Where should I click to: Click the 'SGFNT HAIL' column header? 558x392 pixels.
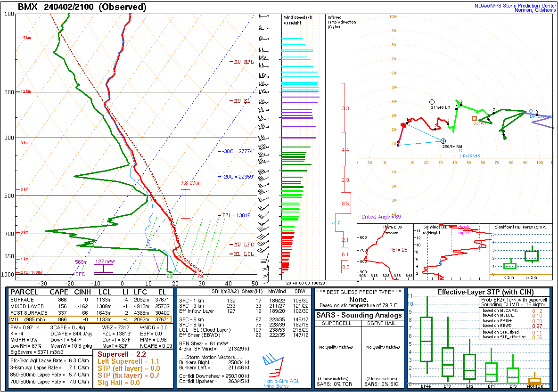pyautogui.click(x=381, y=323)
